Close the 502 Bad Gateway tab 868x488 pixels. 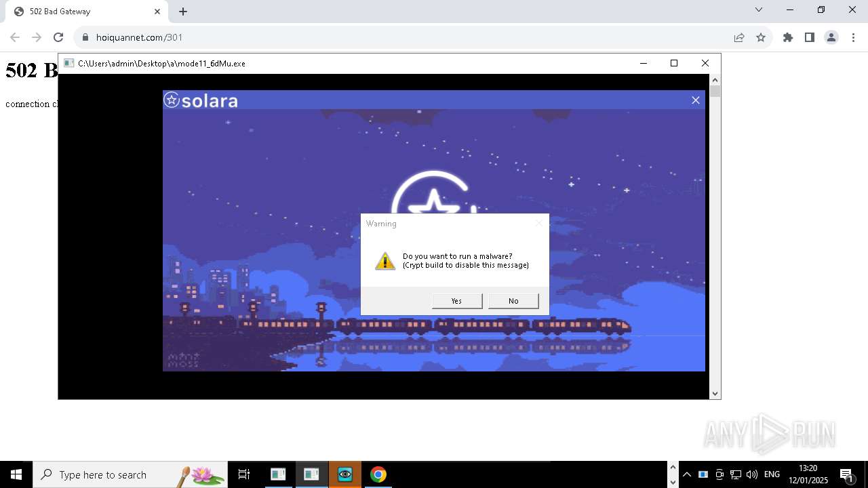point(157,12)
